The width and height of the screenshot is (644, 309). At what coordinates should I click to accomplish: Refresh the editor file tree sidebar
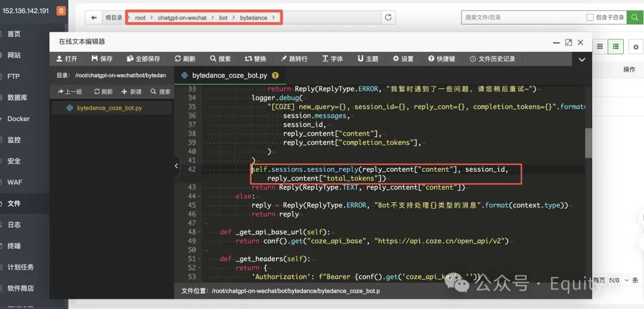point(104,92)
